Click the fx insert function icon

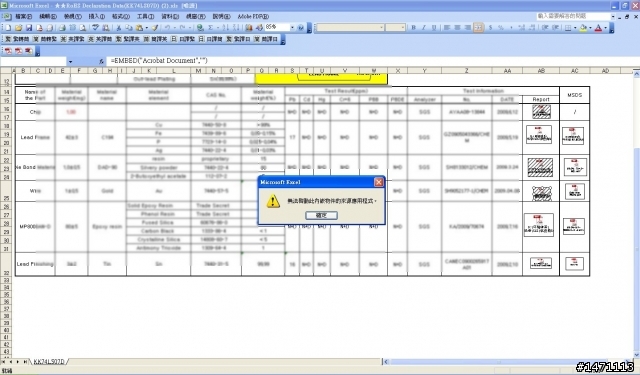click(101, 62)
